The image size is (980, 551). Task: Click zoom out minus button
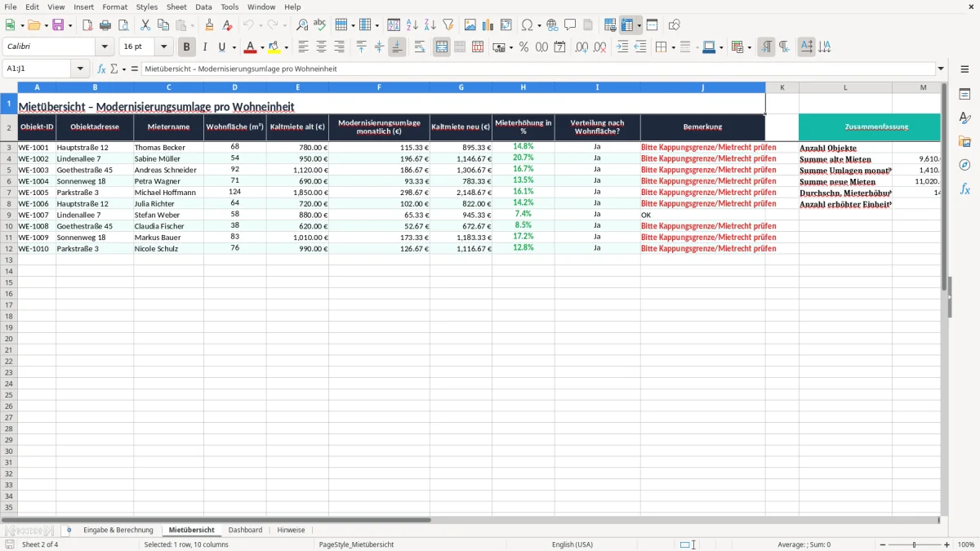pos(882,544)
